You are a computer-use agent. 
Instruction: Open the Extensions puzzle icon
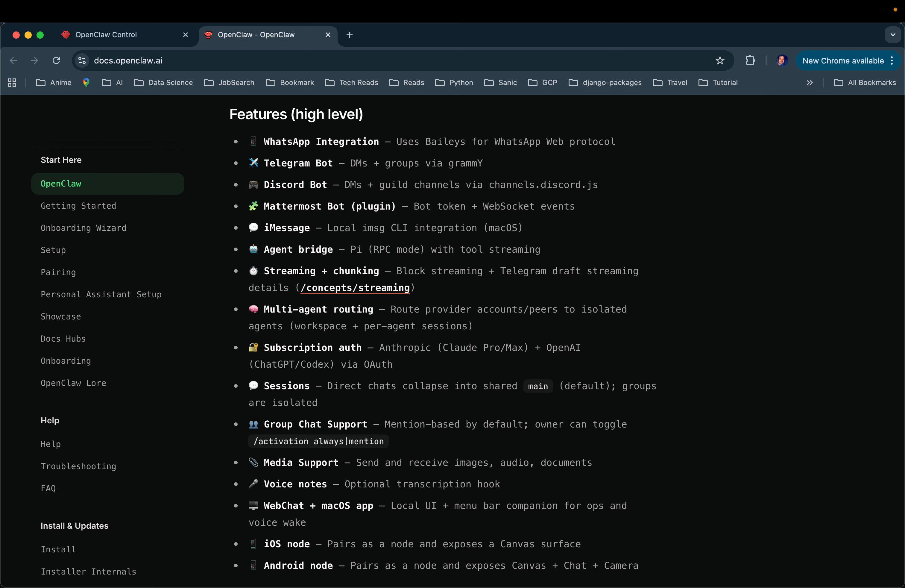pos(750,60)
